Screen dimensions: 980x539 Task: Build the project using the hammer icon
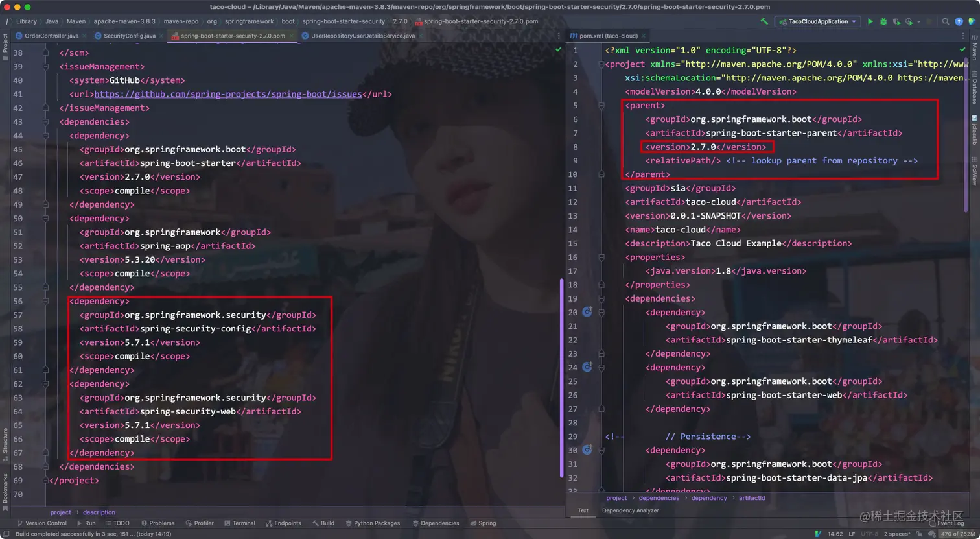(765, 21)
